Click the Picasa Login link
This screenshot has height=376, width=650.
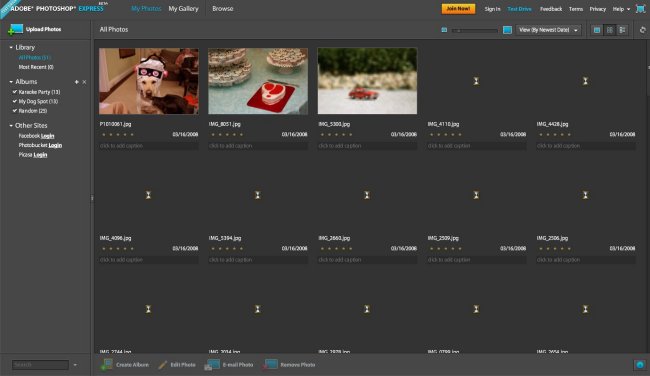click(x=40, y=155)
